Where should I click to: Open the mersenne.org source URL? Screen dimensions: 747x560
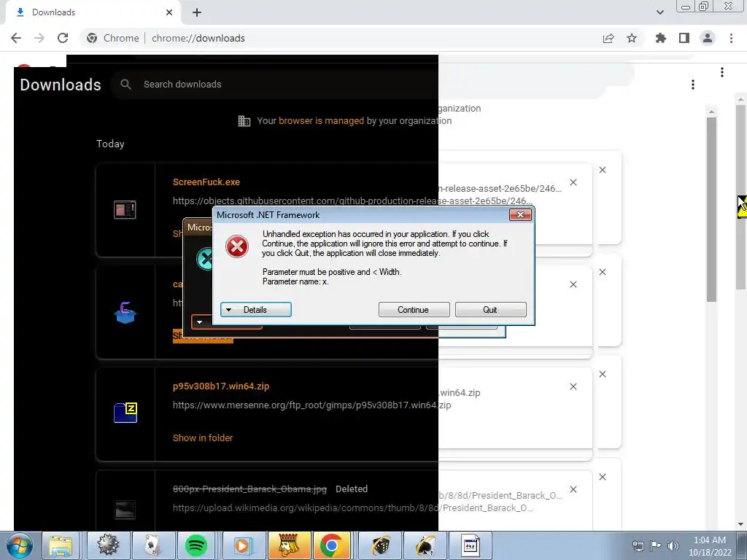(x=311, y=405)
